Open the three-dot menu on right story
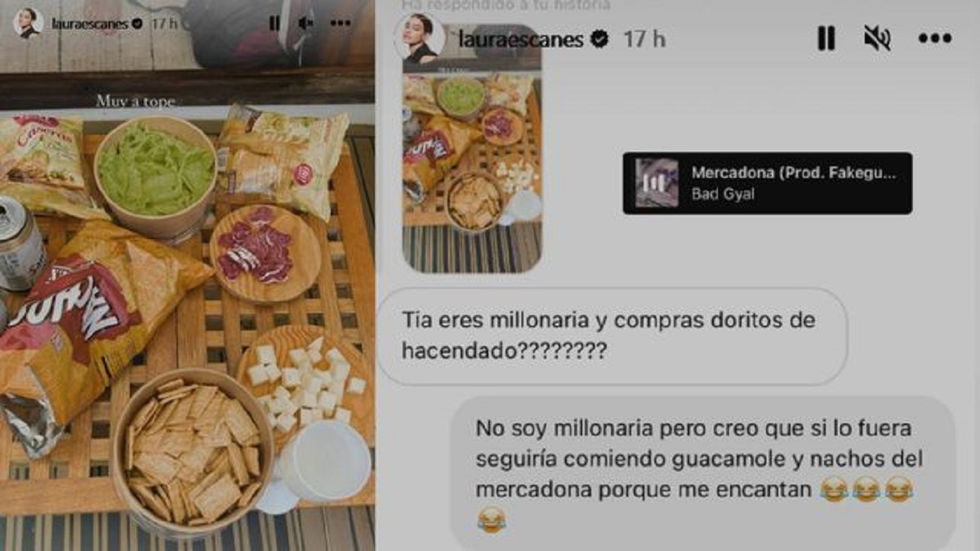Image resolution: width=980 pixels, height=551 pixels. [x=935, y=38]
